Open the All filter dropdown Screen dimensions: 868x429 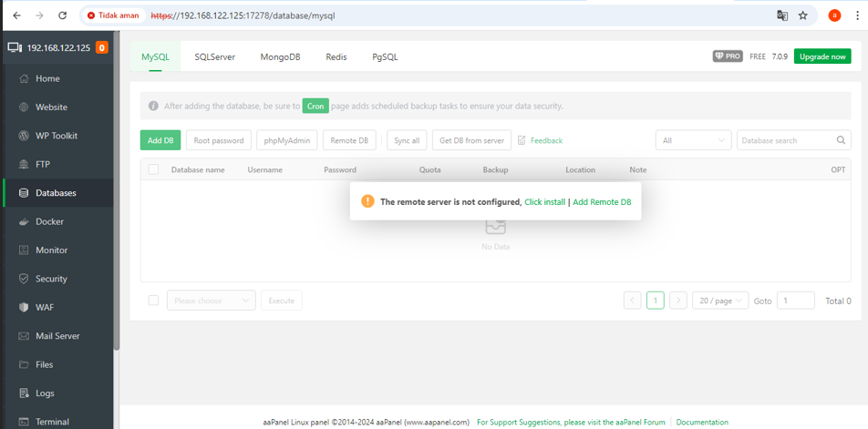tap(694, 140)
